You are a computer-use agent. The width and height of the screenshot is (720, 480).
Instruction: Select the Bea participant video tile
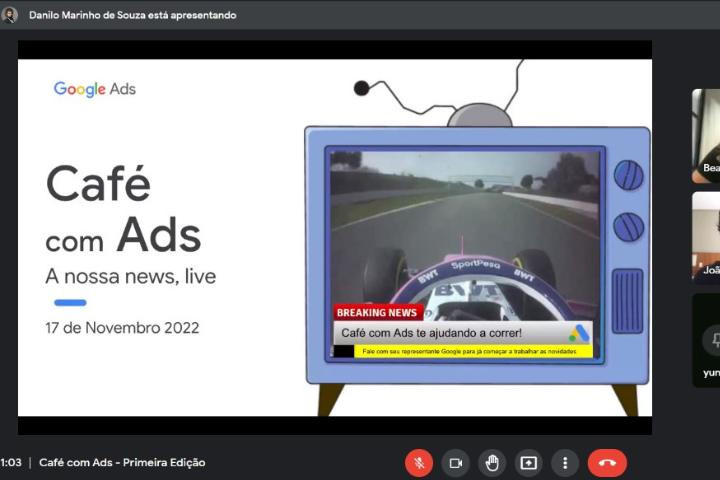[x=706, y=136]
